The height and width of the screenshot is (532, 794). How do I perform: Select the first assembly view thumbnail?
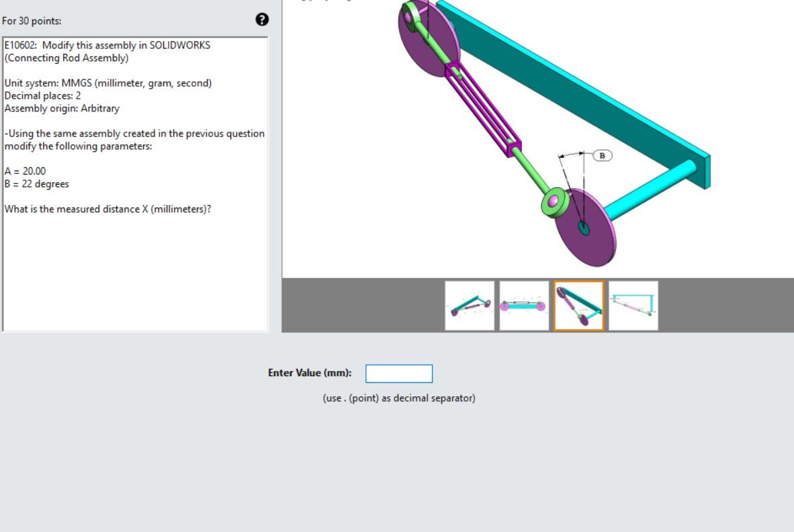(x=470, y=306)
